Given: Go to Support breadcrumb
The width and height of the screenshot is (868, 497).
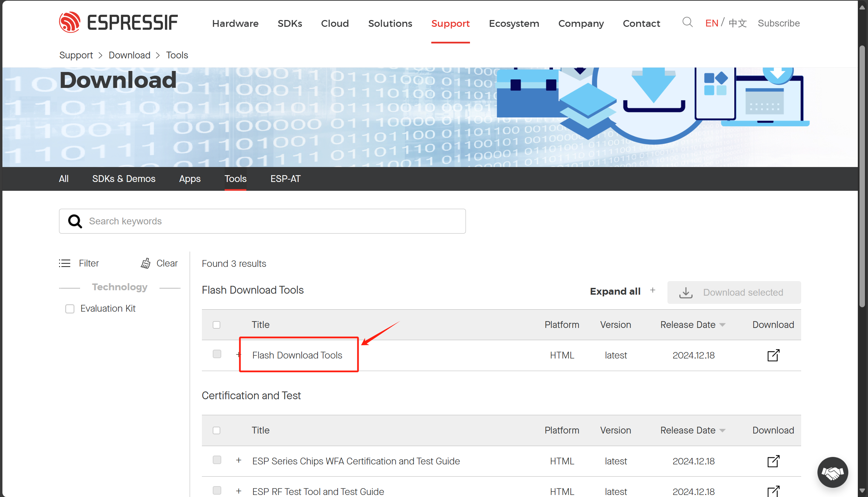Looking at the screenshot, I should (76, 55).
